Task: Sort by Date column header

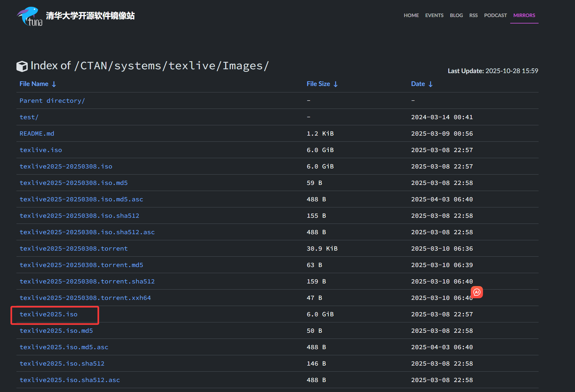Action: point(422,84)
